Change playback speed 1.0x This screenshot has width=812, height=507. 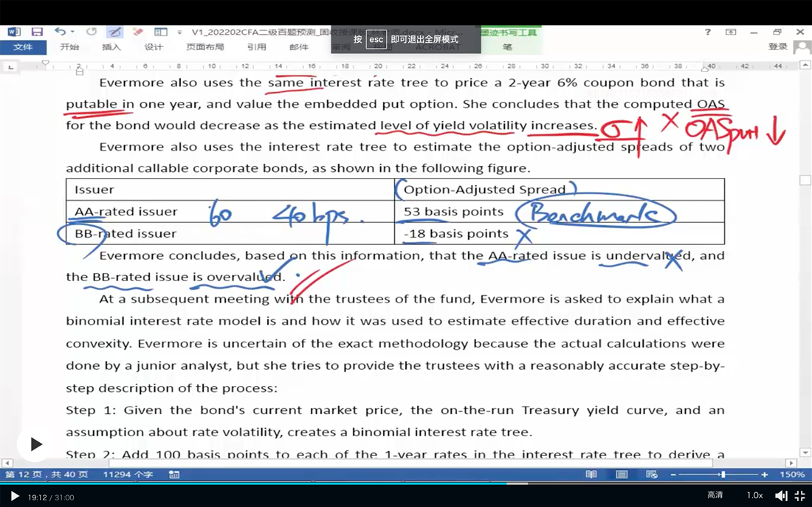(x=754, y=496)
